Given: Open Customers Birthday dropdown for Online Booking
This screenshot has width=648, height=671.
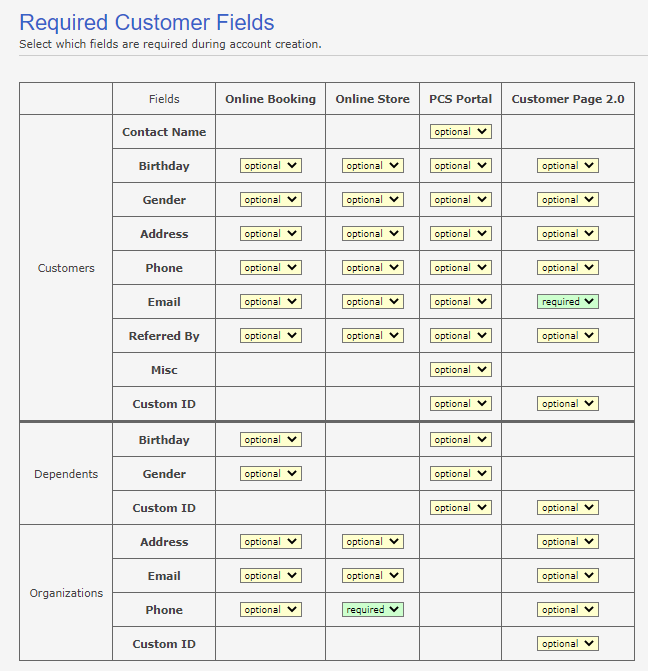Looking at the screenshot, I should 270,166.
